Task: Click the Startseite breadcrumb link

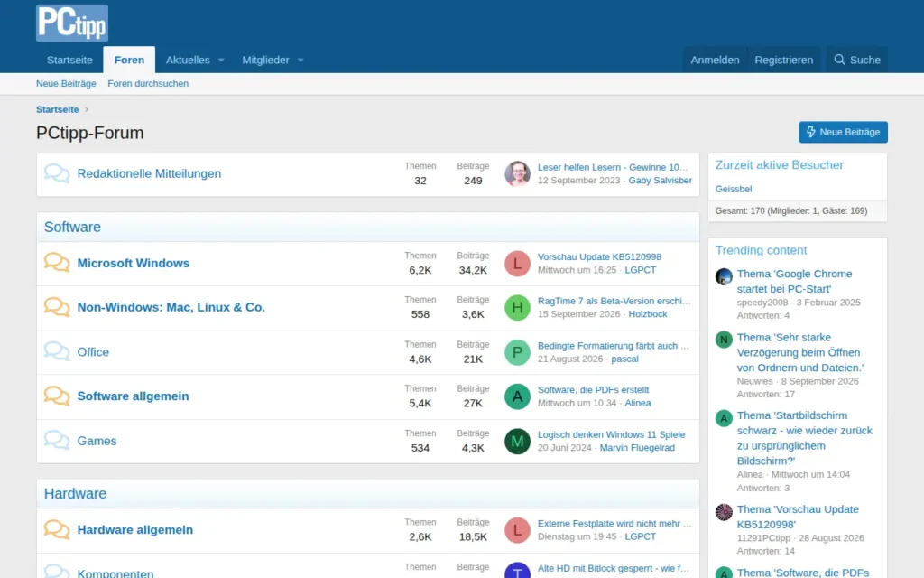Action: [57, 109]
